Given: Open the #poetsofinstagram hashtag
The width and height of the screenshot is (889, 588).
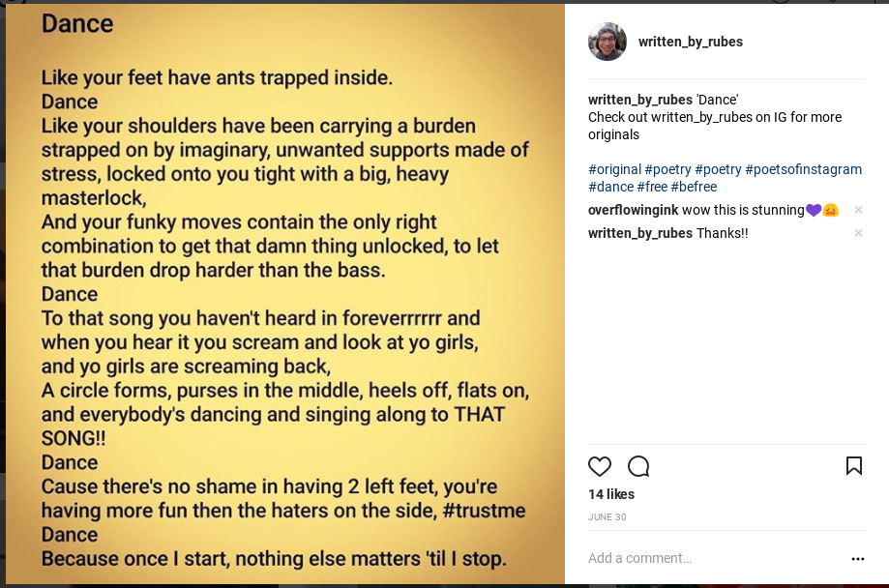Looking at the screenshot, I should [803, 169].
